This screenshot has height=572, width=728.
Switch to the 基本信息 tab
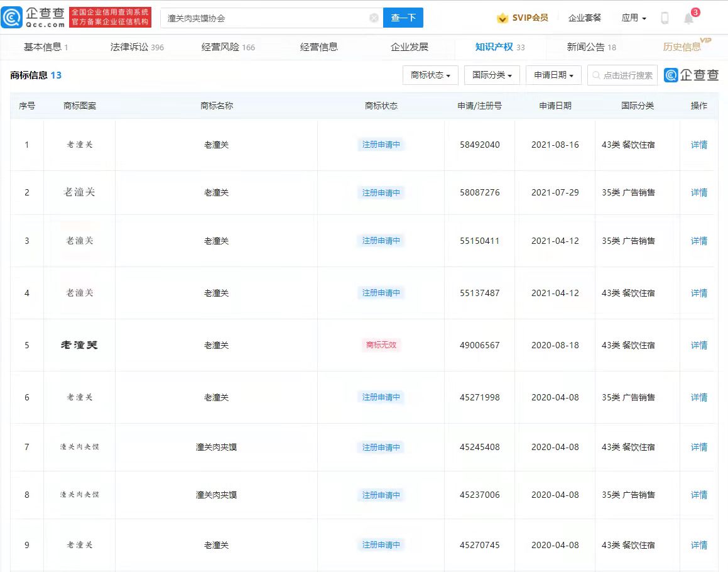45,47
